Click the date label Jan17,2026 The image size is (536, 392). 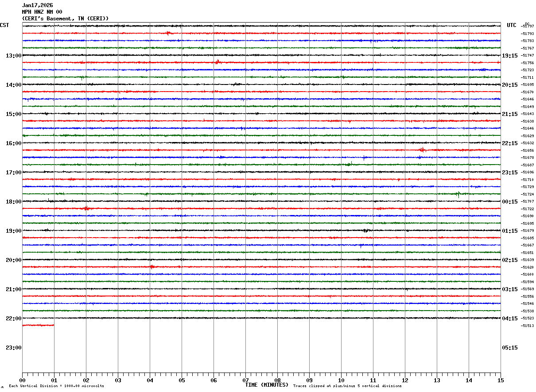(37, 5)
